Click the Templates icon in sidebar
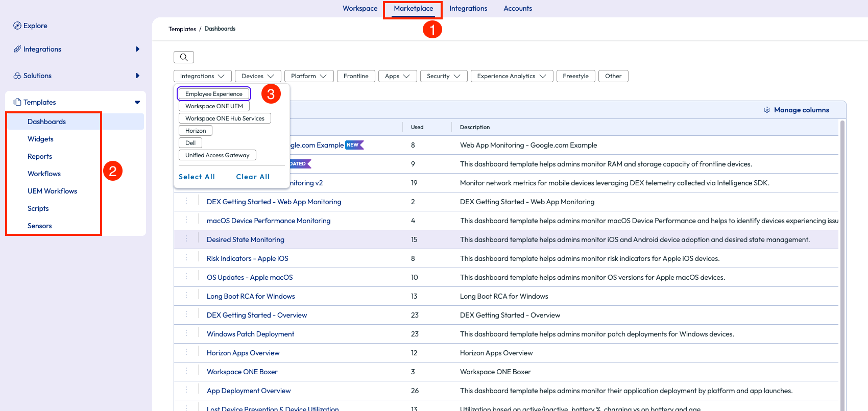Image resolution: width=868 pixels, height=411 pixels. [x=17, y=102]
